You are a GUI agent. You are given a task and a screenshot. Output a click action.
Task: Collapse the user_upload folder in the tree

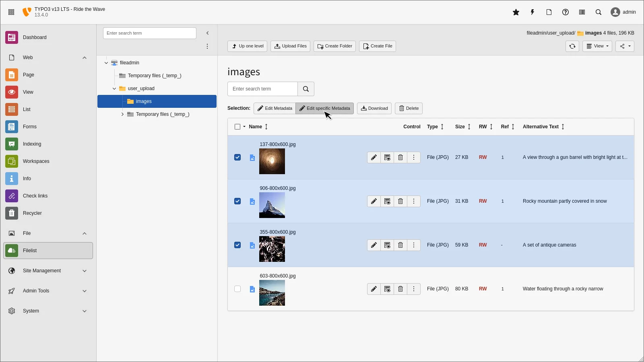(114, 88)
